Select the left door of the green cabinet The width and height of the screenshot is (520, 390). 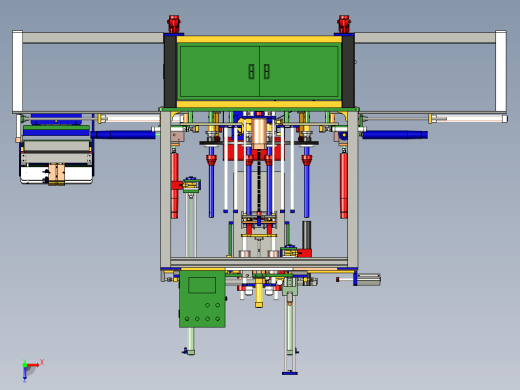click(220, 71)
